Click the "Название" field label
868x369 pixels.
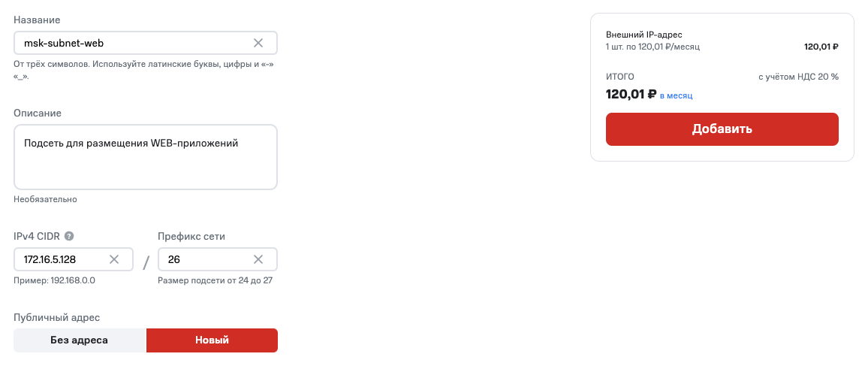click(37, 20)
